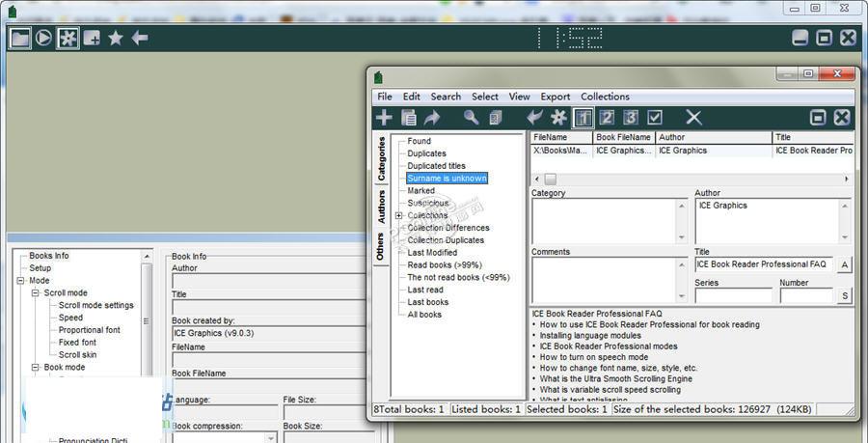The height and width of the screenshot is (443, 868).
Task: Collapse the Mode tree node
Action: pos(21,281)
